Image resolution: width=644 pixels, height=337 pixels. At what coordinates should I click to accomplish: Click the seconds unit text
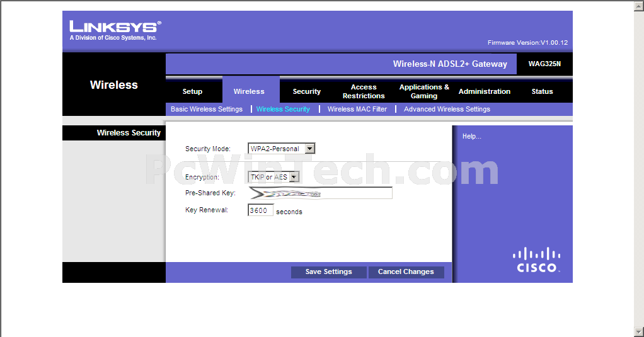point(289,212)
